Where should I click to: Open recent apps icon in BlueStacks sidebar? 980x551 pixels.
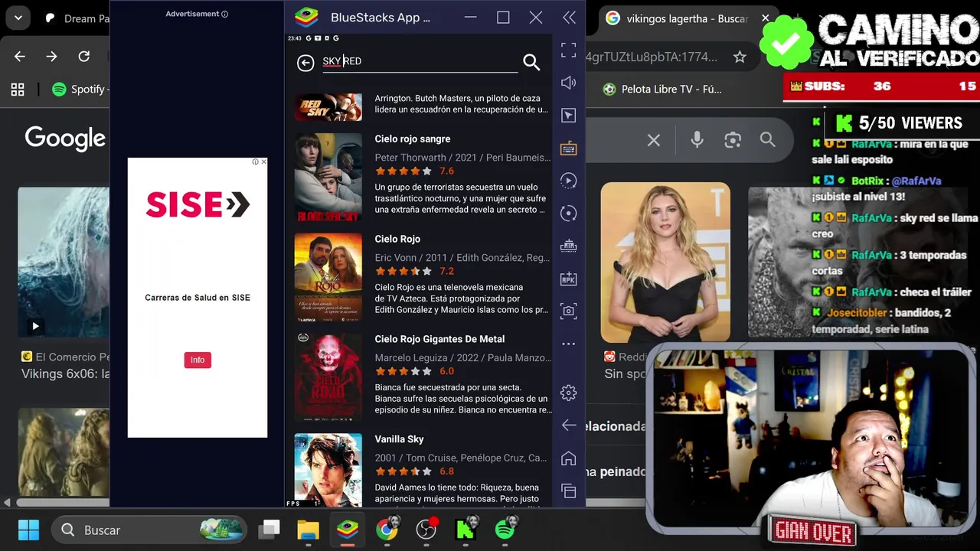[568, 491]
